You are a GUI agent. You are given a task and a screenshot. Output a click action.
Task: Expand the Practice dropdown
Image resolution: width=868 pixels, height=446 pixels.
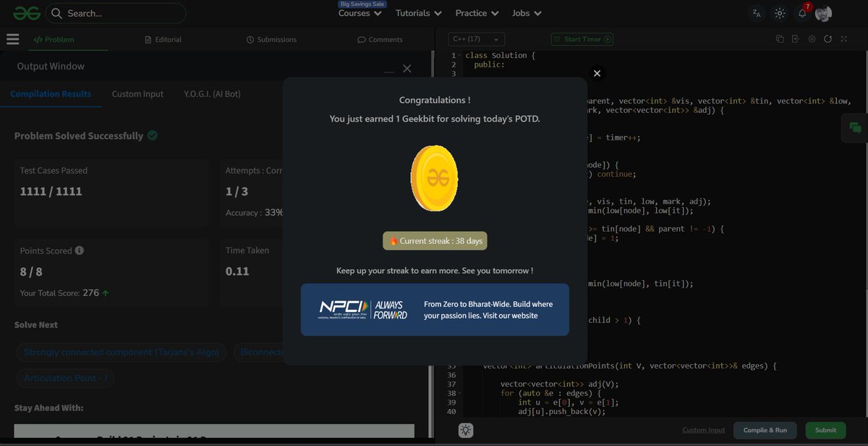tap(477, 13)
